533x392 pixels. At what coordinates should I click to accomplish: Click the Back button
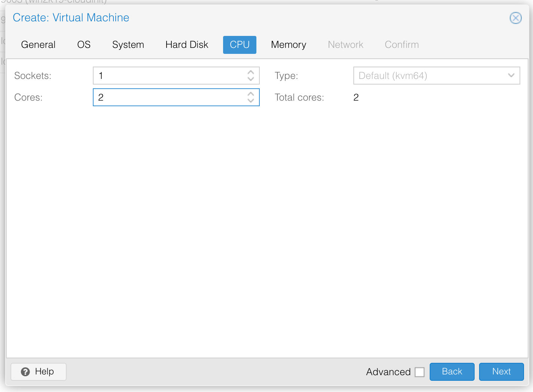tap(452, 371)
